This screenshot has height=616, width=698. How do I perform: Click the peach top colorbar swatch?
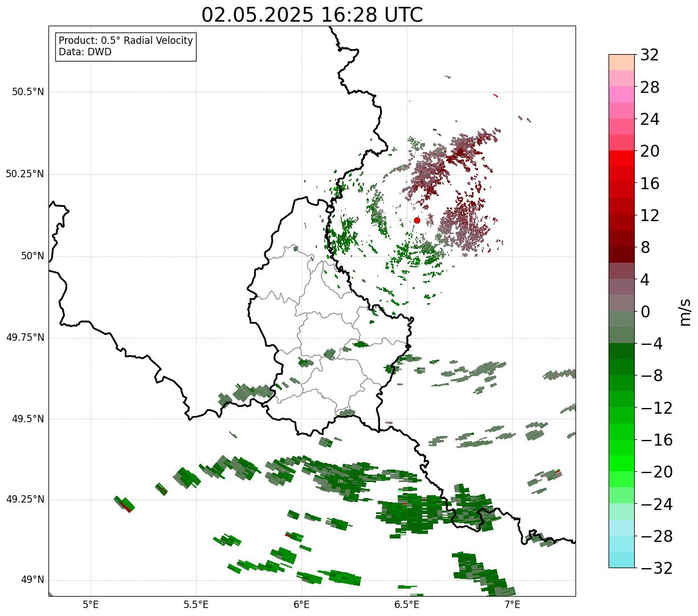point(622,62)
